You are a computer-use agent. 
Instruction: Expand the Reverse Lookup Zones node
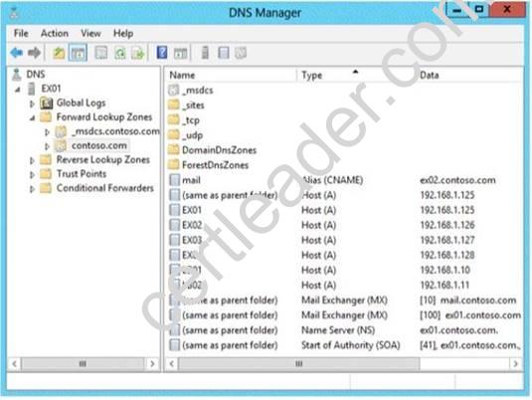coord(32,160)
